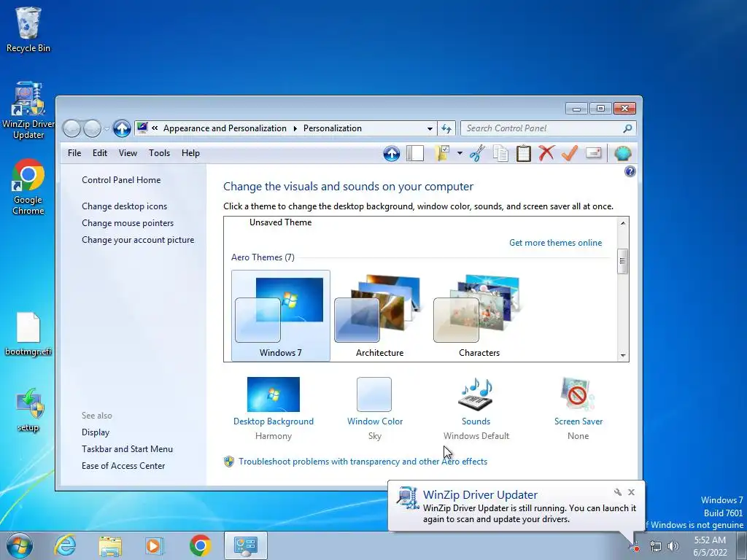The image size is (747, 560).
Task: Click the Windows Start orb
Action: [x=20, y=545]
